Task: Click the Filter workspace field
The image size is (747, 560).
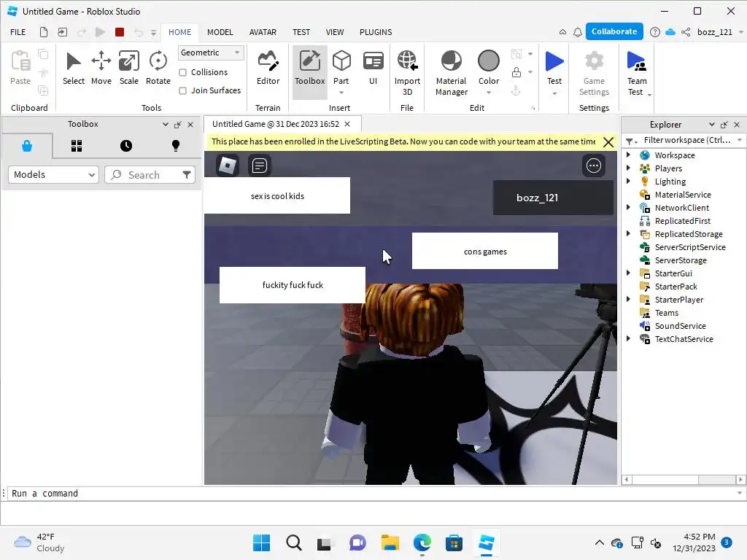Action: tap(687, 140)
